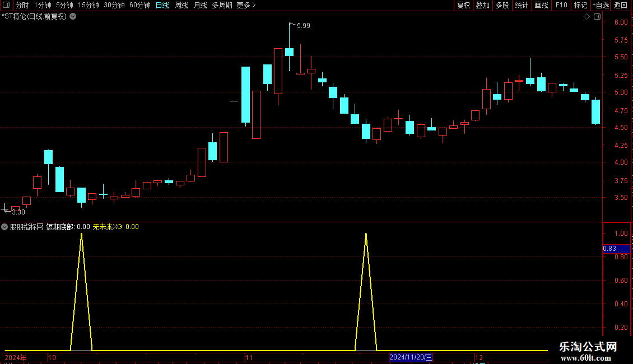
Task: Click the 1.00 indicator axis label
Action: tap(621, 234)
